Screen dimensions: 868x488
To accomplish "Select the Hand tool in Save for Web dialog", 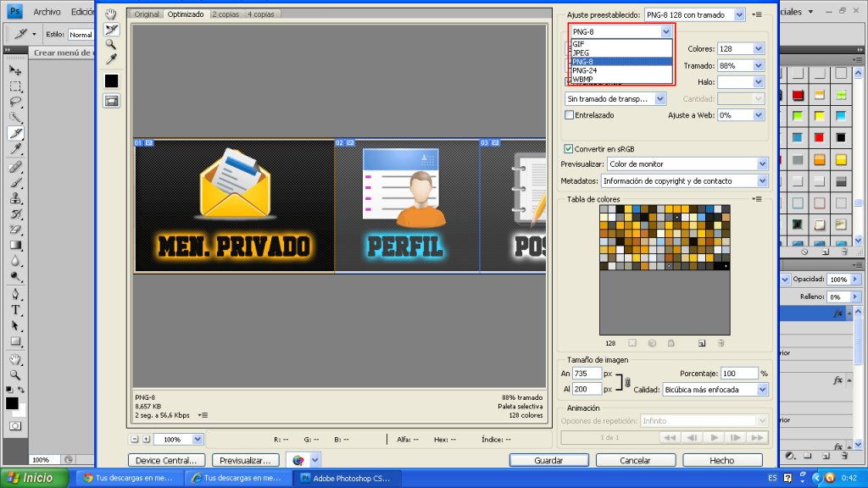I will coord(111,14).
